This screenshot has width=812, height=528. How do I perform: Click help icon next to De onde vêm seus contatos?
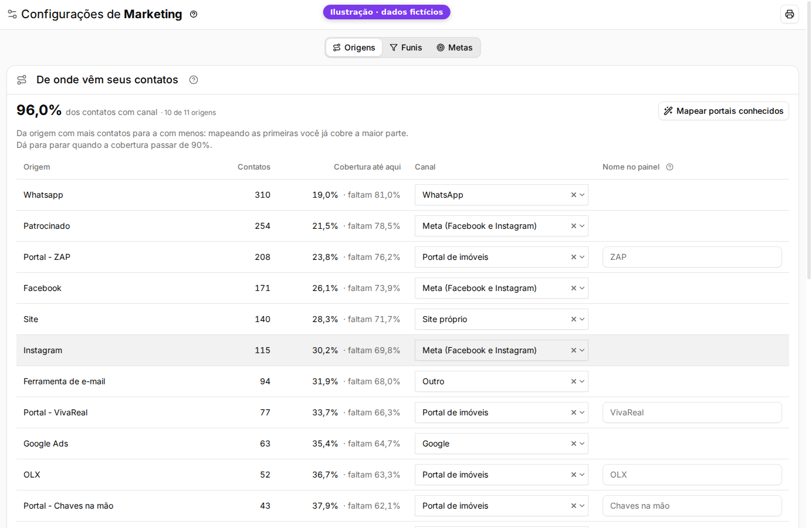[194, 80]
